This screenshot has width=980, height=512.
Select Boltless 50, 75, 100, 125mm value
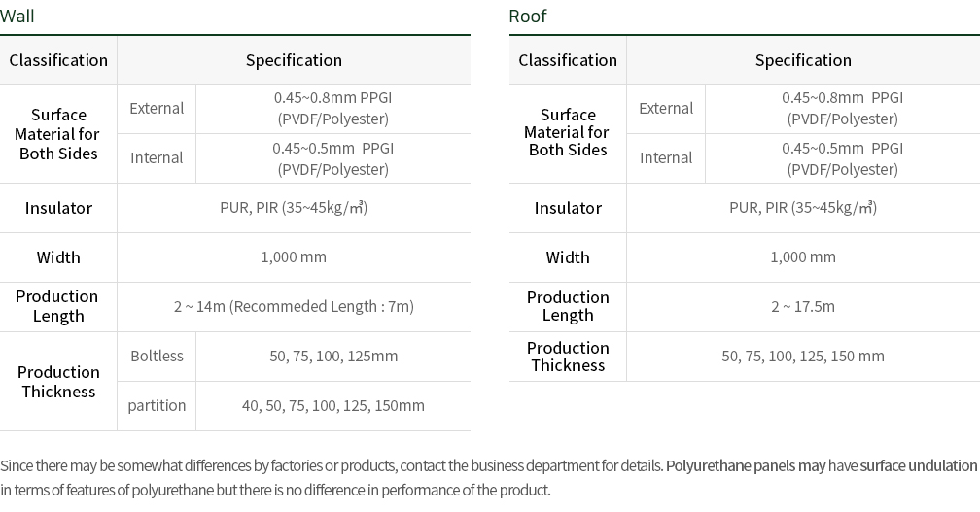click(x=333, y=356)
